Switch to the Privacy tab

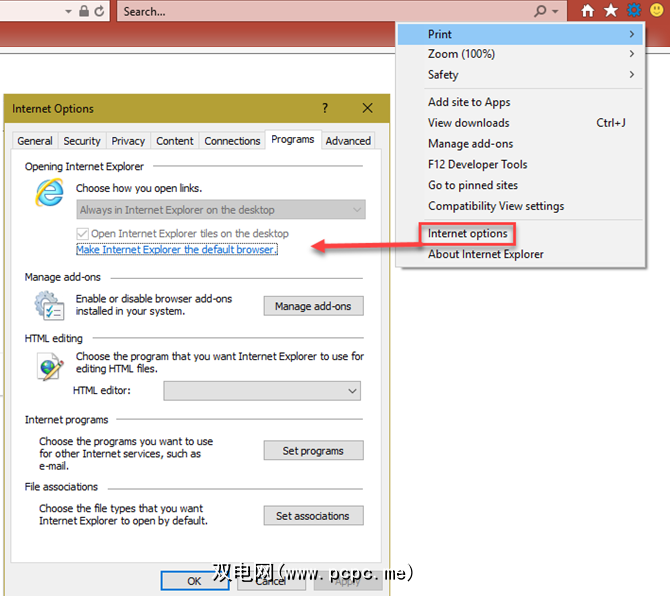(128, 141)
